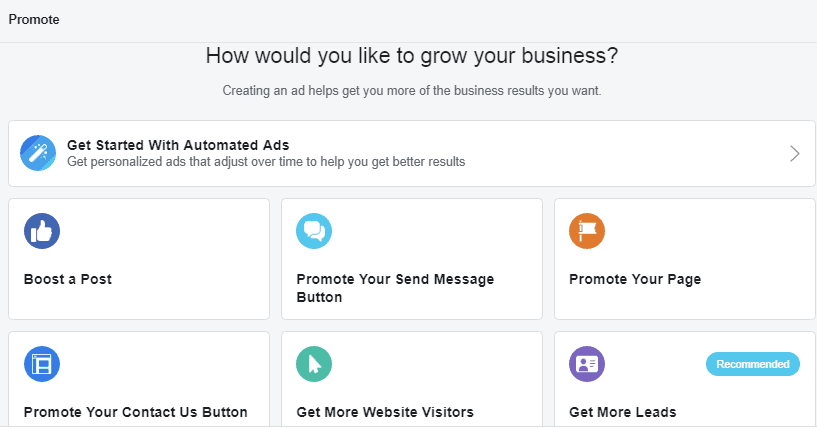Viewport: 817px width, 429px height.
Task: Click the grow your business heading
Action: 412,56
